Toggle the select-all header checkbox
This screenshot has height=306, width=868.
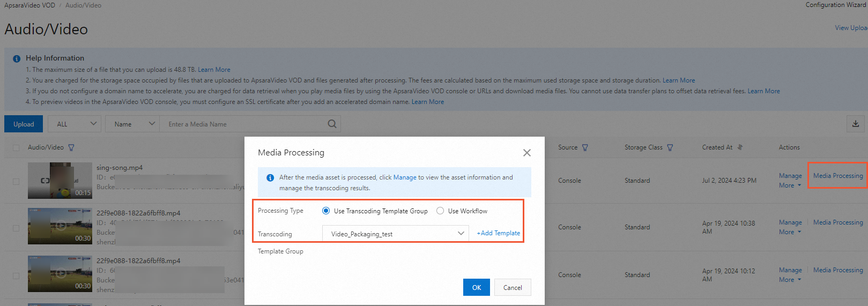point(16,147)
